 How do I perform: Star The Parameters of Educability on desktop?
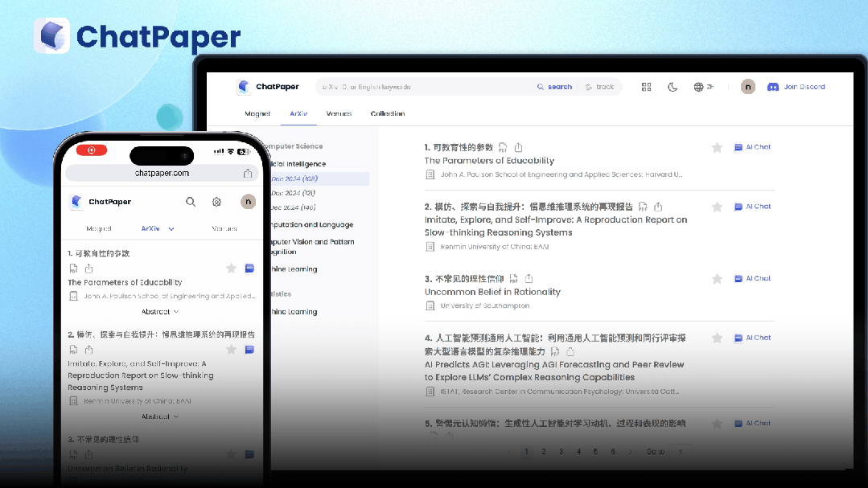pos(717,148)
